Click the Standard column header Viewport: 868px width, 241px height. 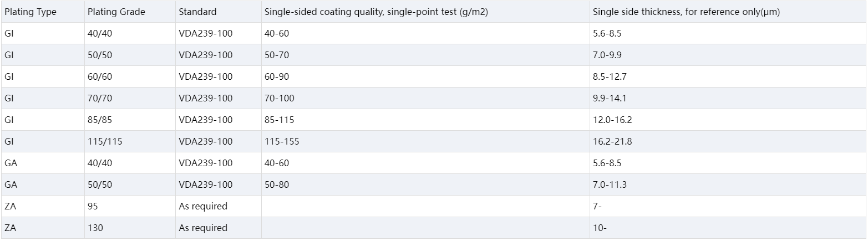click(x=197, y=12)
